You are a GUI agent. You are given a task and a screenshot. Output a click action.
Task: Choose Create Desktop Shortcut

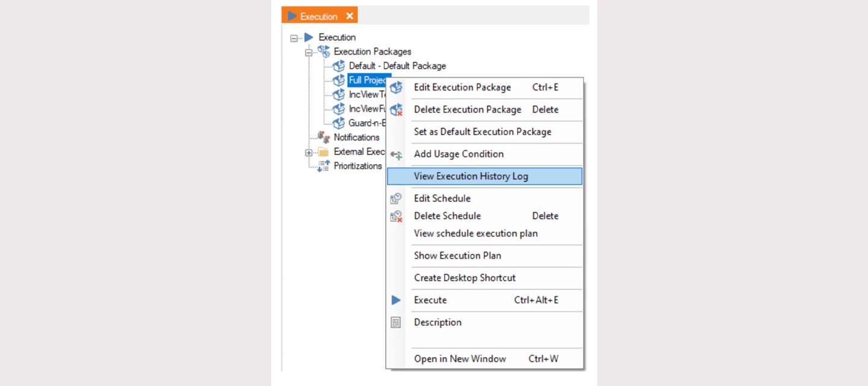click(x=485, y=278)
